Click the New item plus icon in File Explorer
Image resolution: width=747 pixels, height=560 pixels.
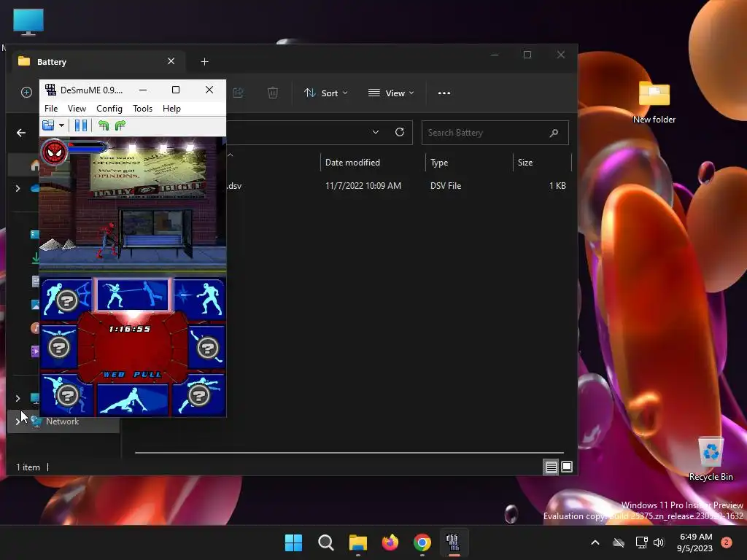click(27, 93)
